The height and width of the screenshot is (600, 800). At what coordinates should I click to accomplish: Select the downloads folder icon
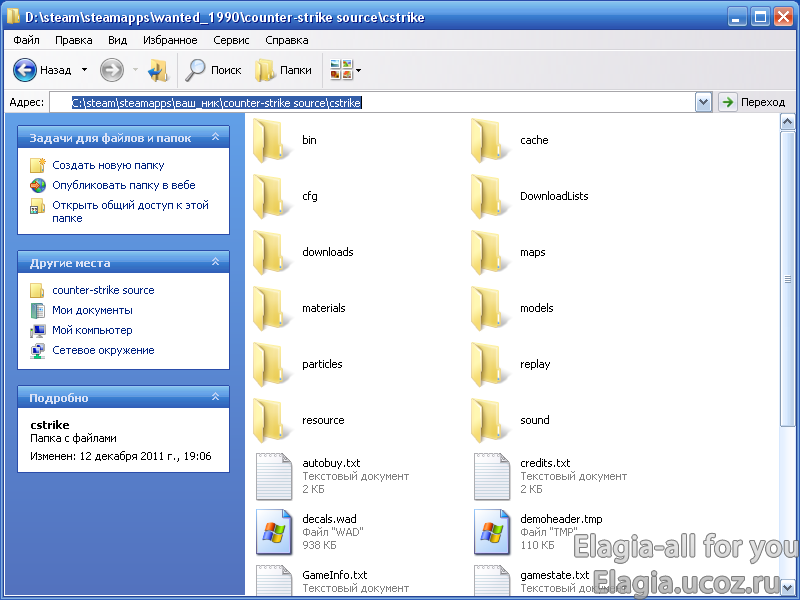click(x=270, y=253)
